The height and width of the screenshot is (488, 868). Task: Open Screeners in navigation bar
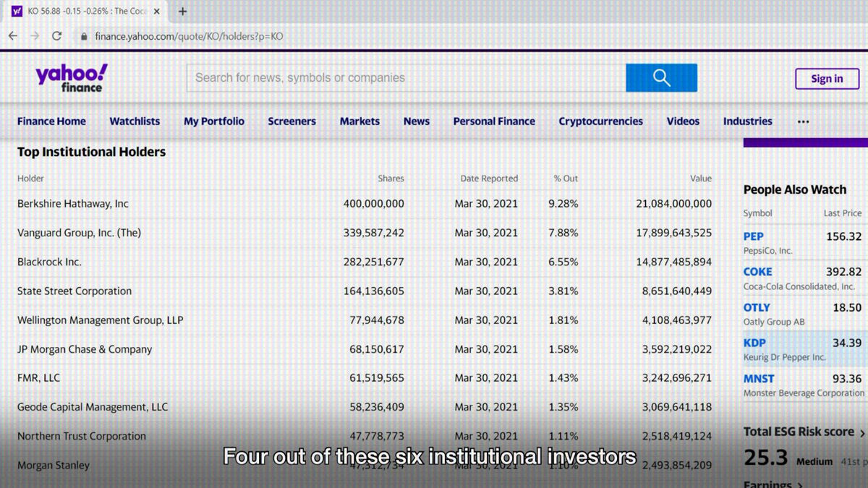tap(292, 121)
